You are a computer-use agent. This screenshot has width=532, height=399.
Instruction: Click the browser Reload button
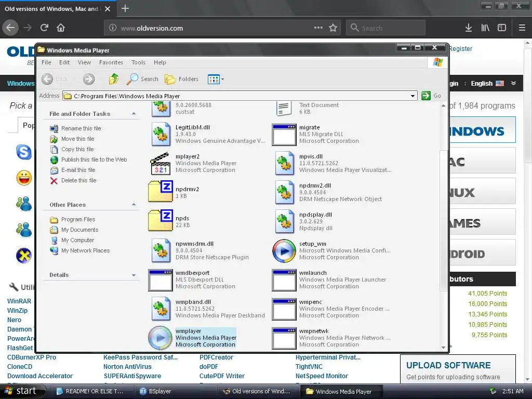coord(44,28)
